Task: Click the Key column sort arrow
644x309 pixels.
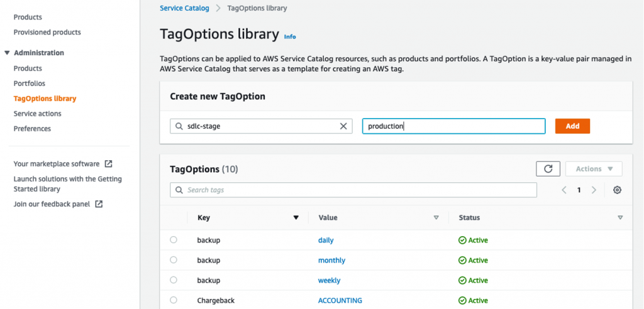Action: pyautogui.click(x=296, y=218)
